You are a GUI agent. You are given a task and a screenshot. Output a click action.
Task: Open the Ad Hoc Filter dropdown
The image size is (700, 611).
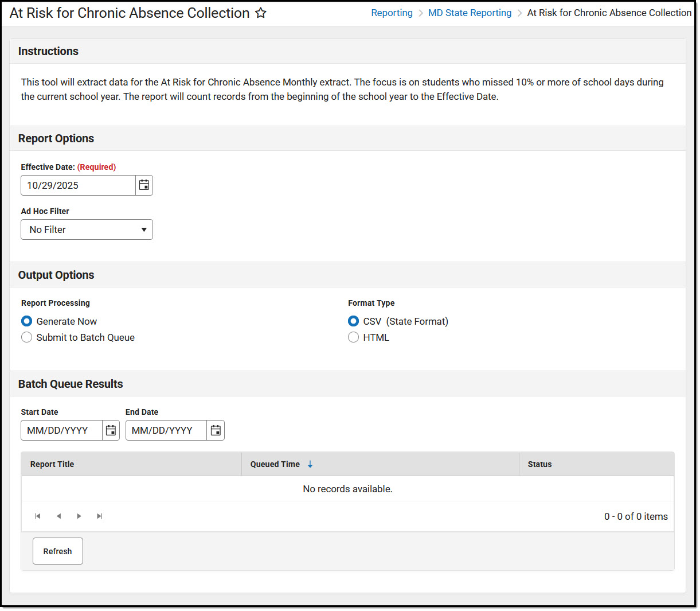[x=144, y=229]
